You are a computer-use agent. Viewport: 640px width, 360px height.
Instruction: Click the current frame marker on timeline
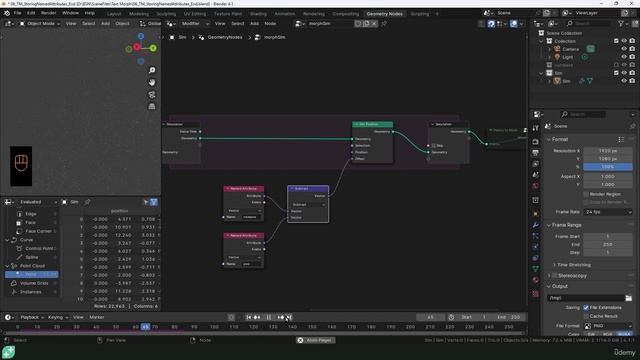pyautogui.click(x=145, y=327)
